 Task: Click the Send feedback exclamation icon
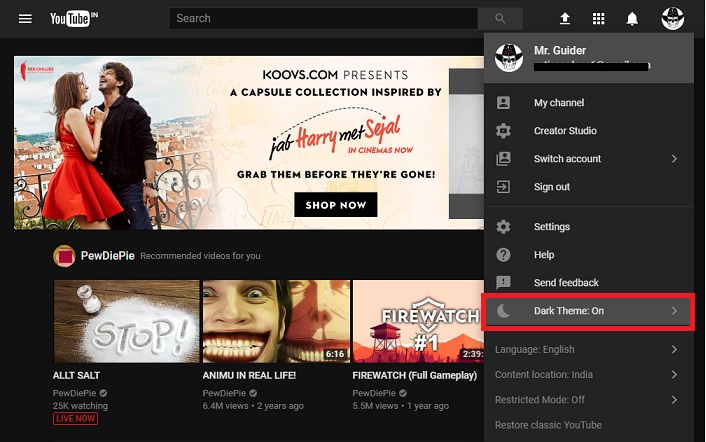click(503, 283)
